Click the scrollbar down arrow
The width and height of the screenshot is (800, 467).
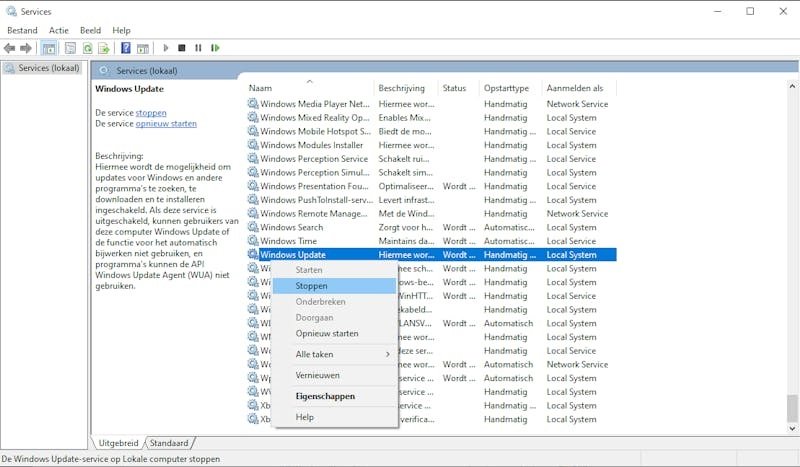tap(792, 429)
